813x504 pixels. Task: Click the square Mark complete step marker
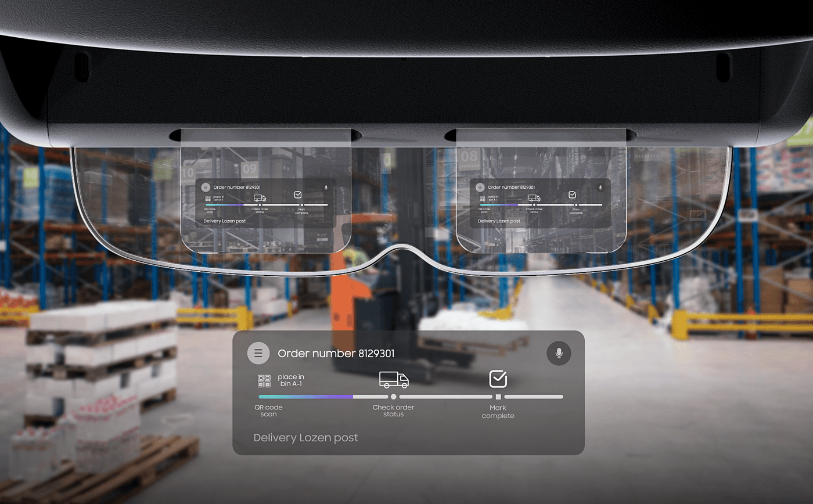tap(498, 397)
